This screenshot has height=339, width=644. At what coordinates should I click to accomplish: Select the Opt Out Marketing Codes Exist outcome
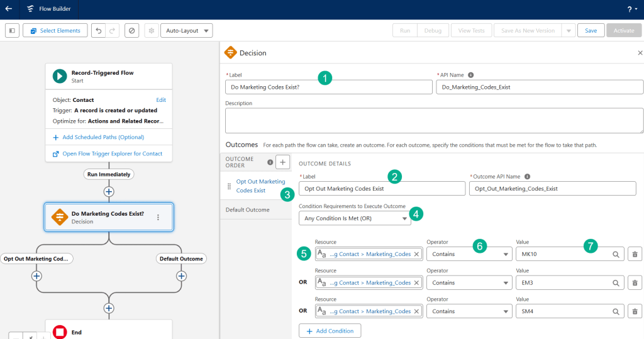[x=260, y=186]
